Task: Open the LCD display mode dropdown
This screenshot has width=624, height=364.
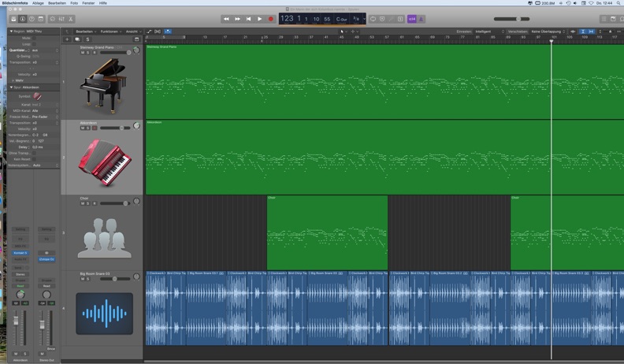Action: pyautogui.click(x=364, y=19)
